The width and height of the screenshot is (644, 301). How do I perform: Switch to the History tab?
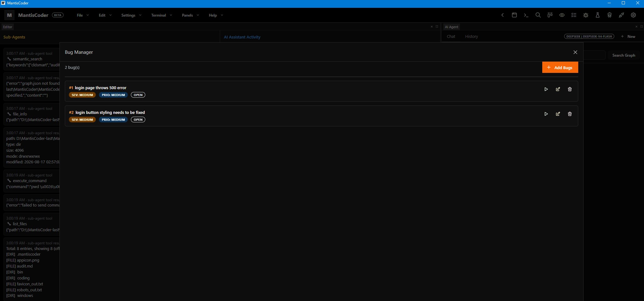click(x=471, y=37)
